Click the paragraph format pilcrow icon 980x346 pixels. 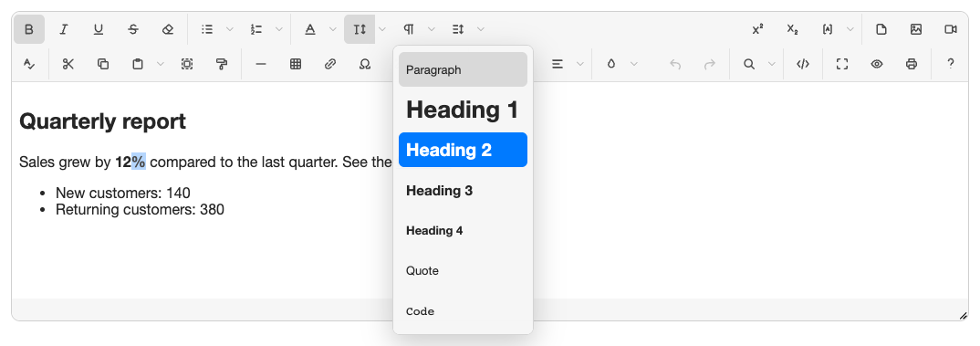point(409,29)
